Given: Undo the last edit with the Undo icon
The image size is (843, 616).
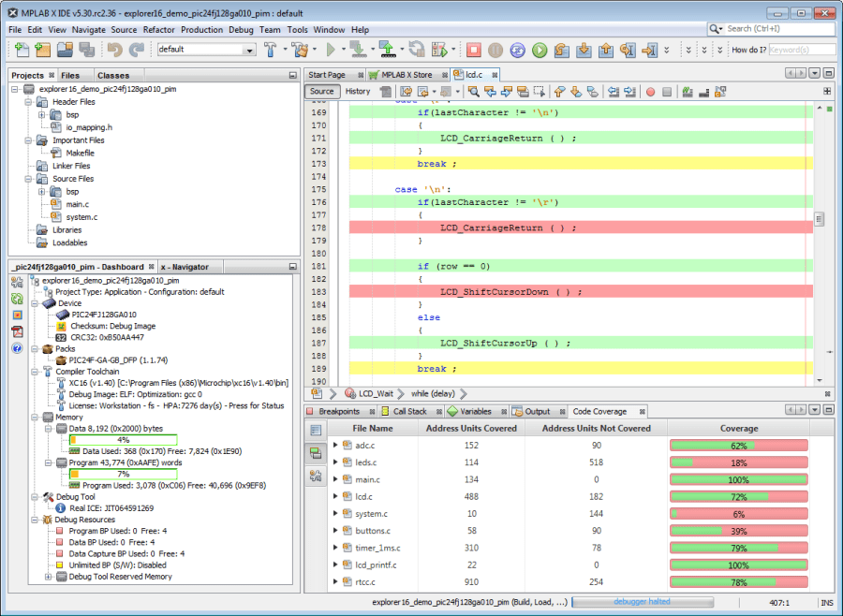Looking at the screenshot, I should (x=114, y=48).
